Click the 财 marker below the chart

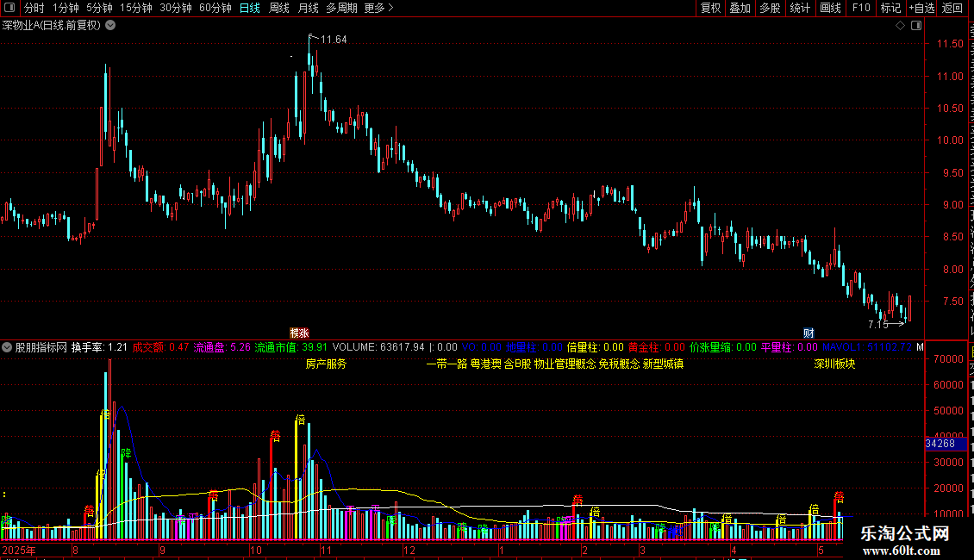tap(809, 333)
